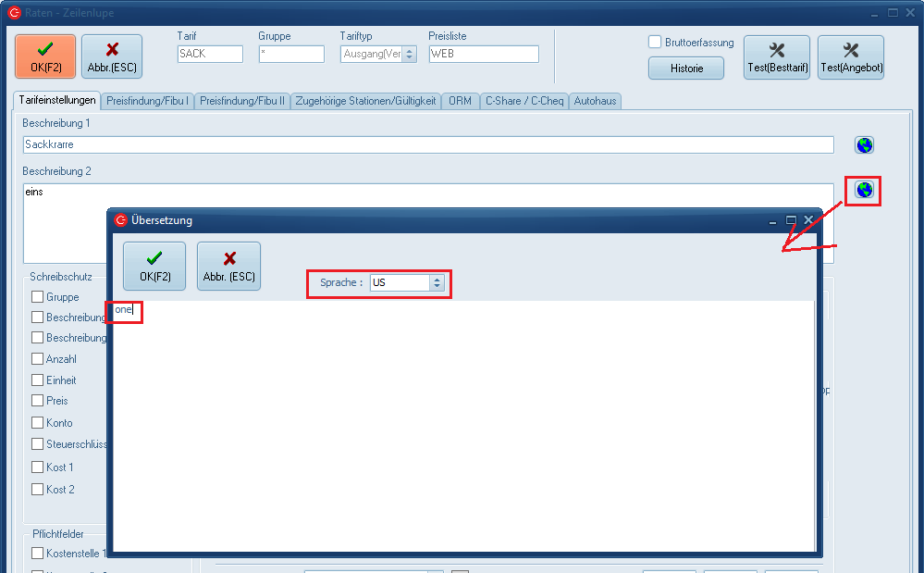The image size is (924, 573).
Task: Toggle the Kost 2 checkbox
Action: click(38, 489)
